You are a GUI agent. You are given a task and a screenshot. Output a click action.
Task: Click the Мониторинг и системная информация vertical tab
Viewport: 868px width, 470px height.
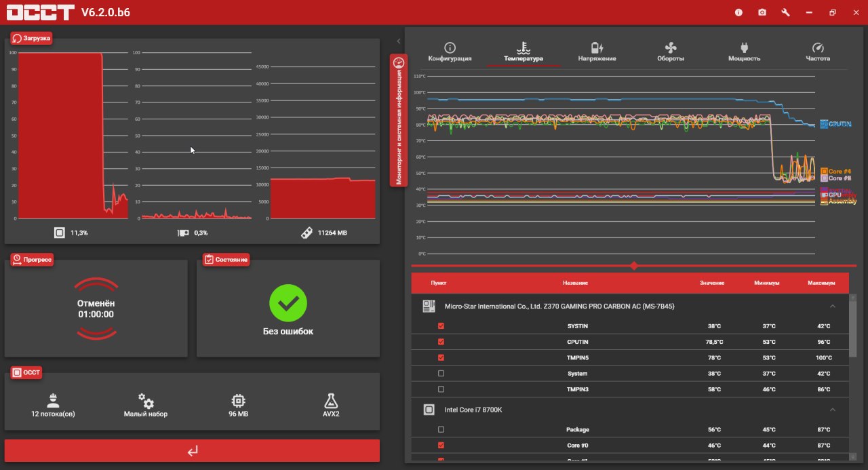[399, 120]
